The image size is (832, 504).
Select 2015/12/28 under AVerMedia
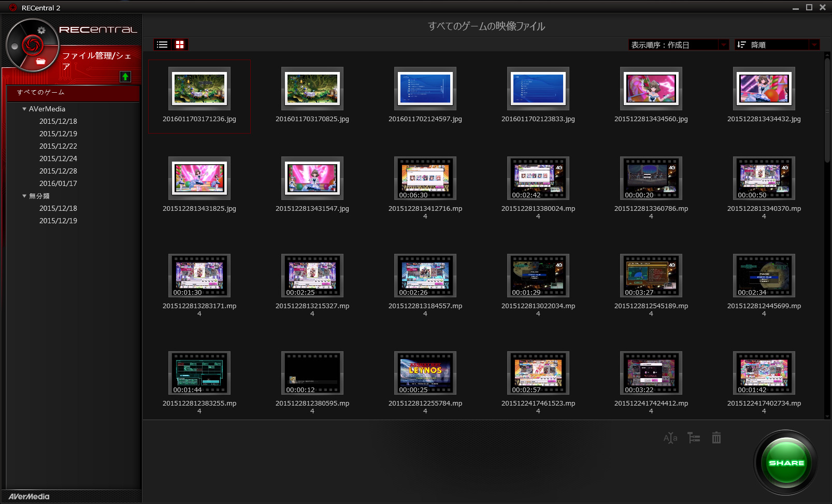[58, 171]
